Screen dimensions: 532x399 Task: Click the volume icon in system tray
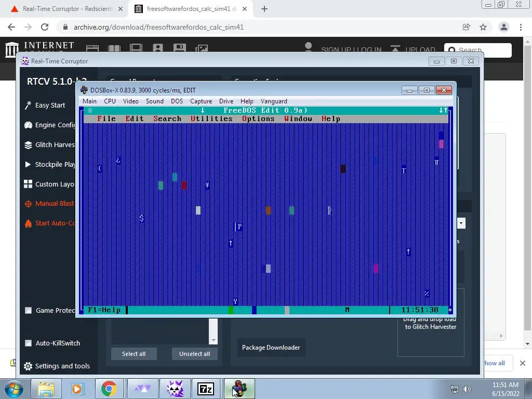(467, 389)
